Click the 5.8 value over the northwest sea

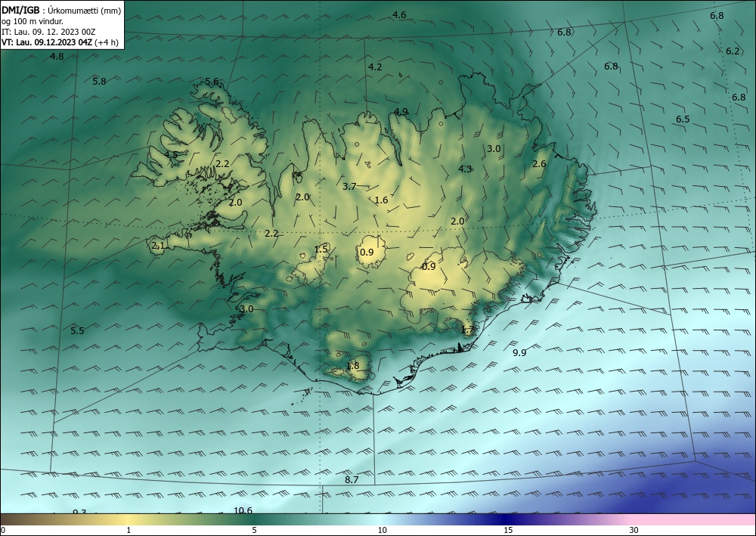99,82
